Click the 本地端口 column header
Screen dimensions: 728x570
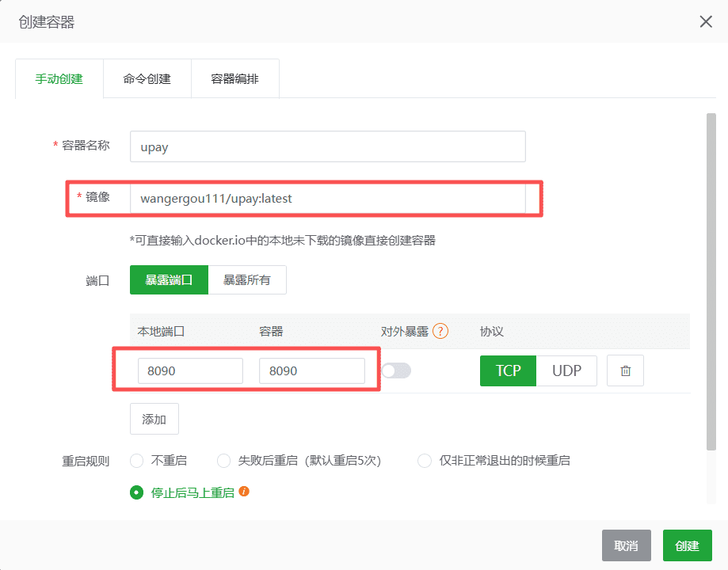161,331
